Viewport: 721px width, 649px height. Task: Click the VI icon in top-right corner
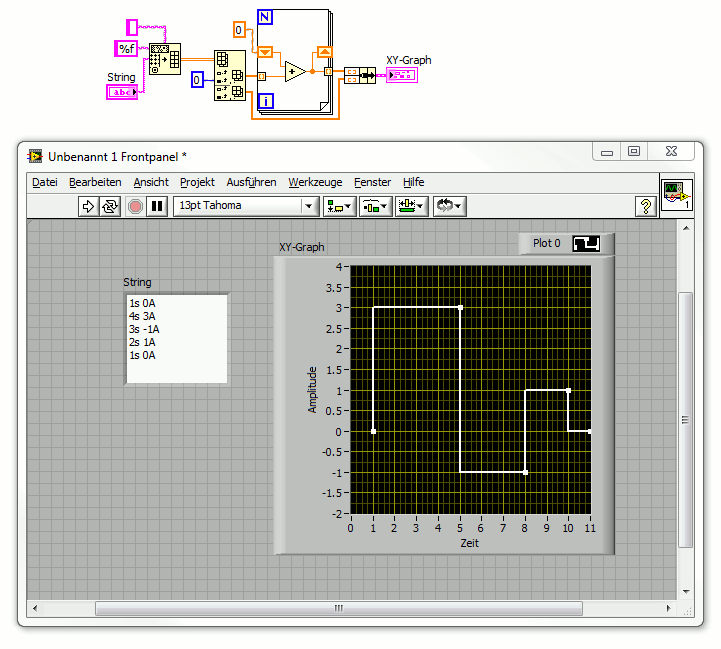[676, 194]
